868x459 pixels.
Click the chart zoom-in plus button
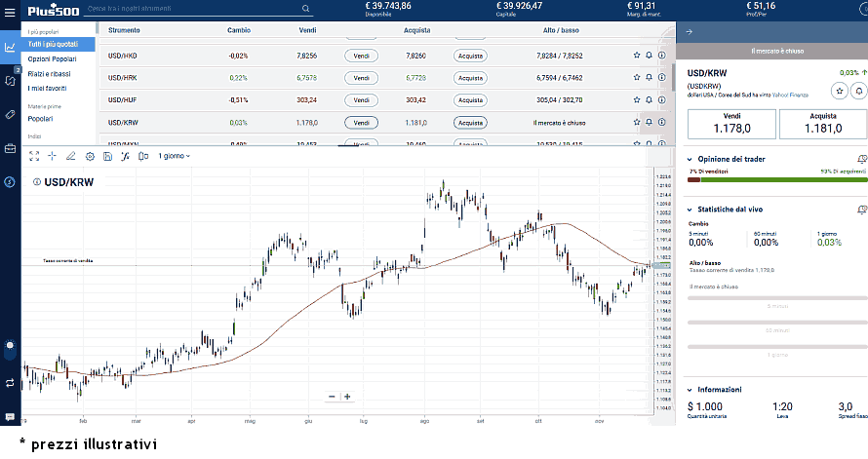click(347, 397)
